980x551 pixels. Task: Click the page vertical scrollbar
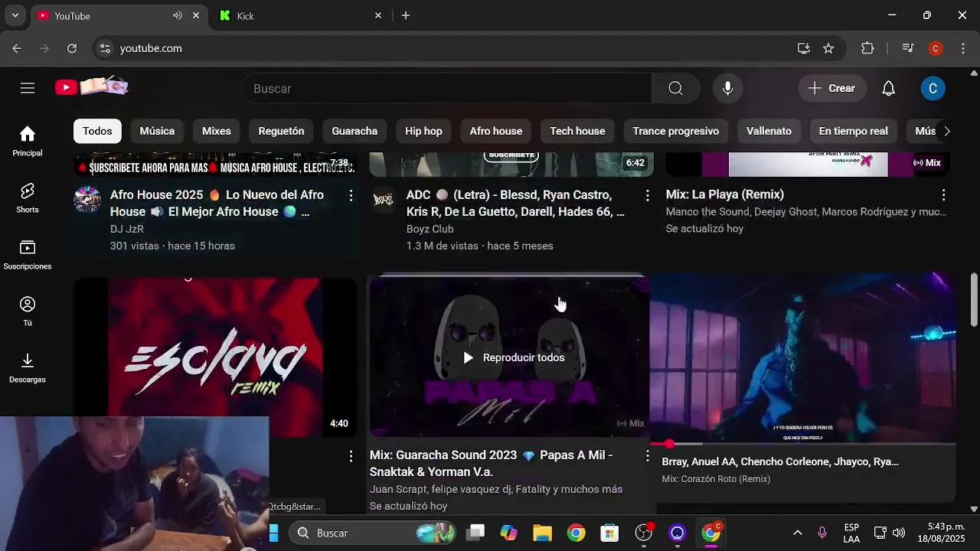[x=974, y=299]
